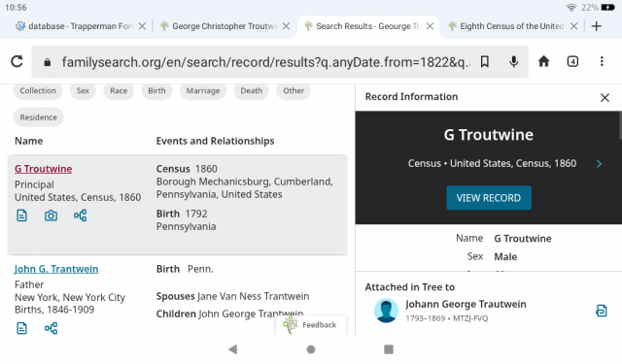The height and width of the screenshot is (364, 622).
Task: Close the Record Information panel
Action: 605,97
